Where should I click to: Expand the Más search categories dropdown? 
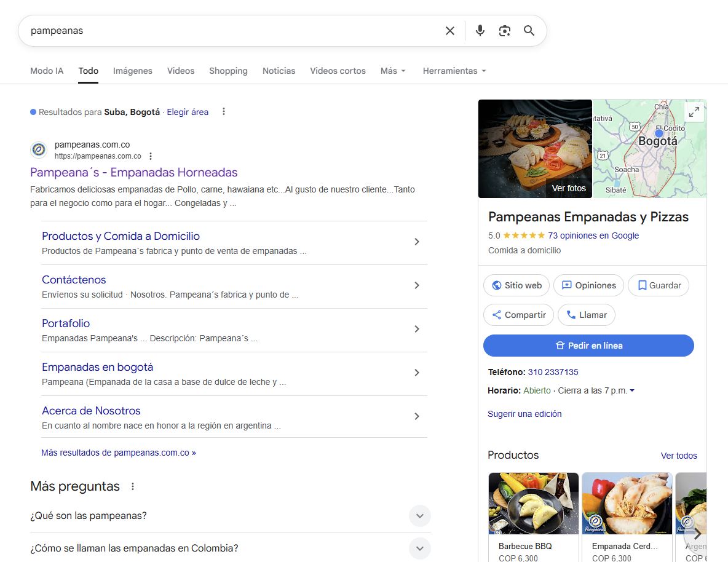pyautogui.click(x=393, y=71)
